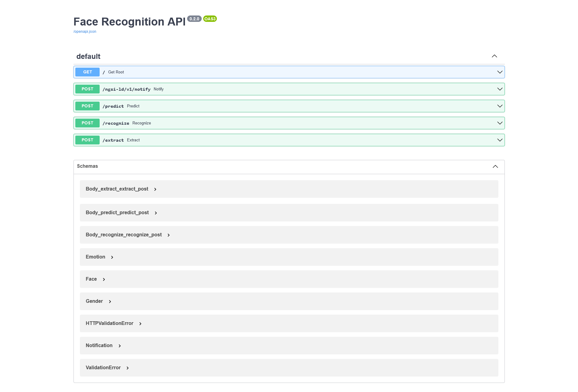Expand the /predict endpoint arrow

click(500, 106)
